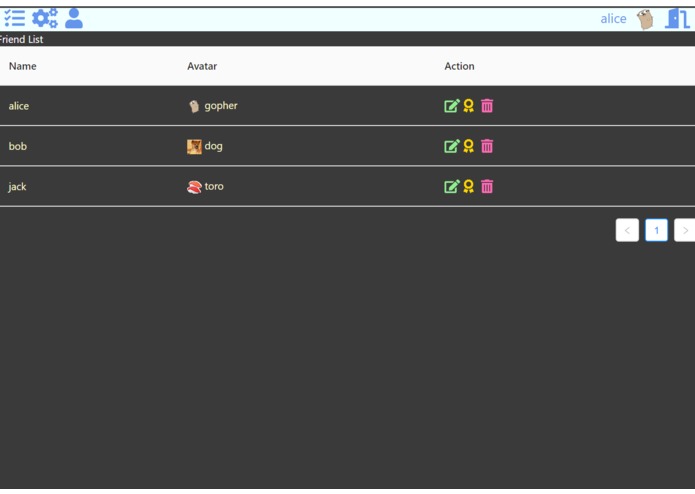Click the yellow award ribbon icon for alice
The image size is (695, 494).
click(x=469, y=106)
